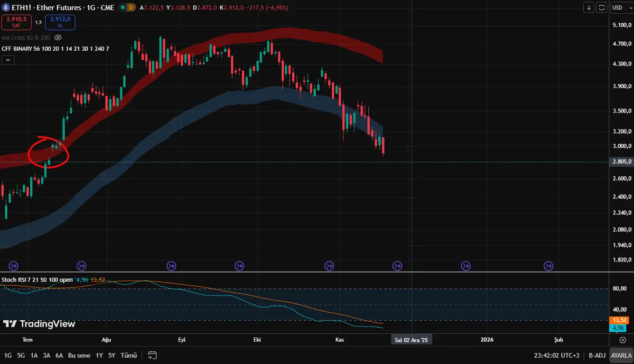Click the event marker nearest the Kas label
This screenshot has height=364, width=634.
coord(329,266)
